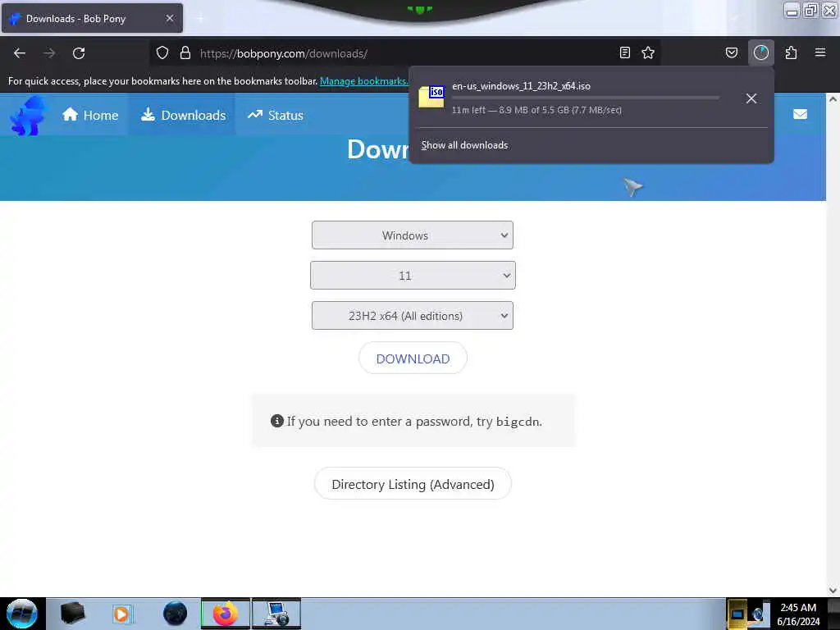Click the envelope contact icon
This screenshot has height=630, width=840.
click(x=801, y=114)
